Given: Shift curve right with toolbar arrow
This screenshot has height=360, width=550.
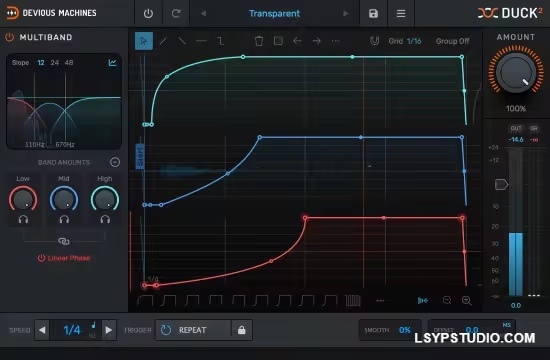Looking at the screenshot, I should pos(316,41).
